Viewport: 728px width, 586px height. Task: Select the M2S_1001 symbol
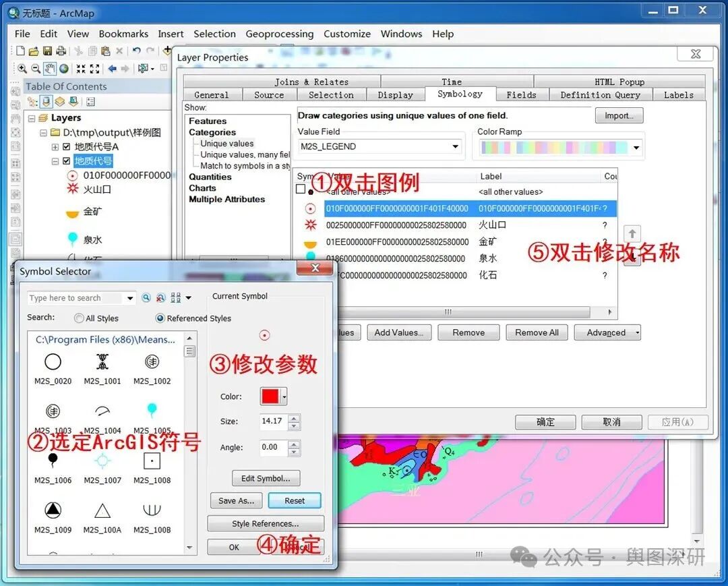click(x=102, y=369)
